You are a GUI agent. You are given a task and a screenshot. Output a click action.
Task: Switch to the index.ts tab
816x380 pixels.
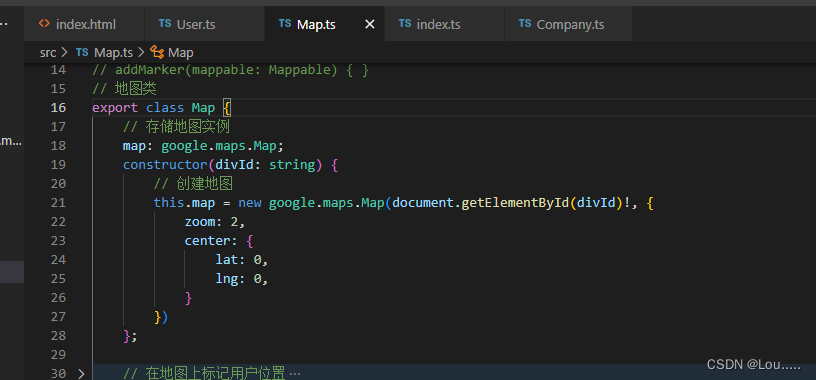tap(444, 24)
